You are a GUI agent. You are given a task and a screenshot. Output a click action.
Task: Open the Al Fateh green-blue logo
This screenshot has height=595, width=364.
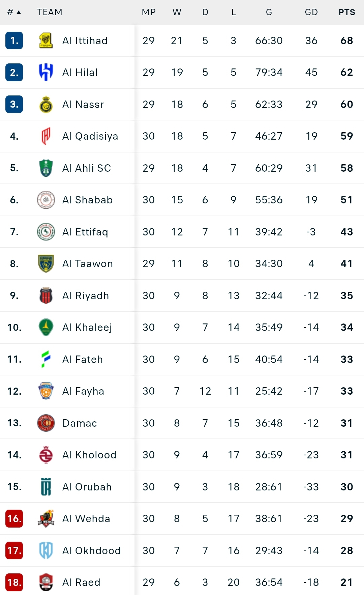tap(46, 359)
